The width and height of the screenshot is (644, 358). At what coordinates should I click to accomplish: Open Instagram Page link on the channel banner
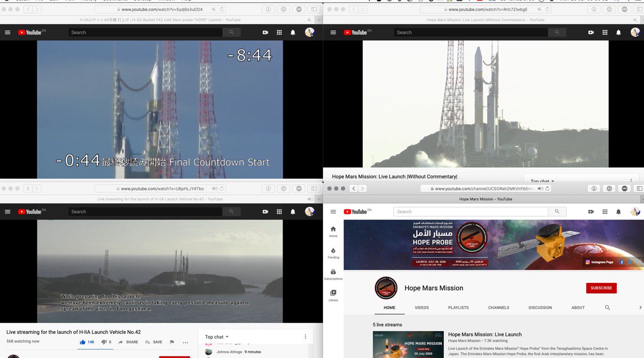599,262
